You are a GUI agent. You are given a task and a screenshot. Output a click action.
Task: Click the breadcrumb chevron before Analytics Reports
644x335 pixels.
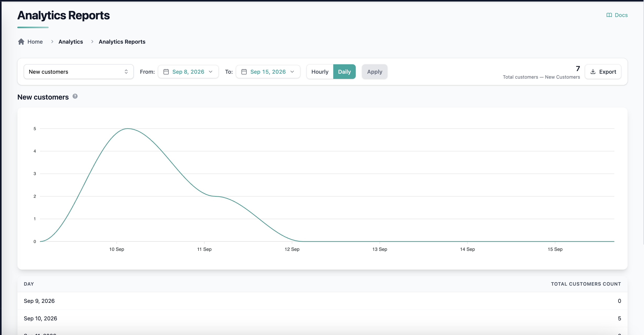click(x=92, y=42)
